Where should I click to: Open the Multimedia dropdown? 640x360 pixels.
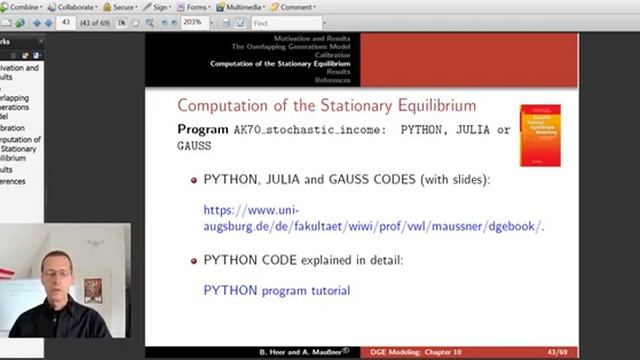tap(240, 7)
